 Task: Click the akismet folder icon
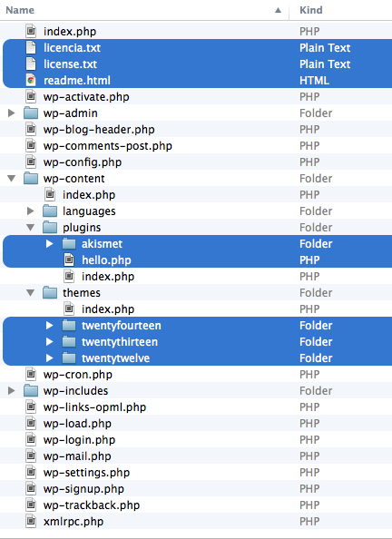pos(69,244)
